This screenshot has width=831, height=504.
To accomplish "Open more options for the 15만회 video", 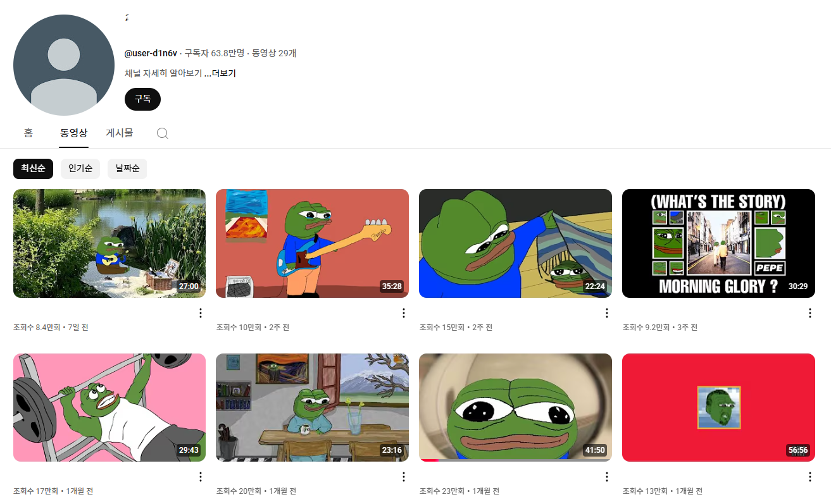I will (x=607, y=313).
